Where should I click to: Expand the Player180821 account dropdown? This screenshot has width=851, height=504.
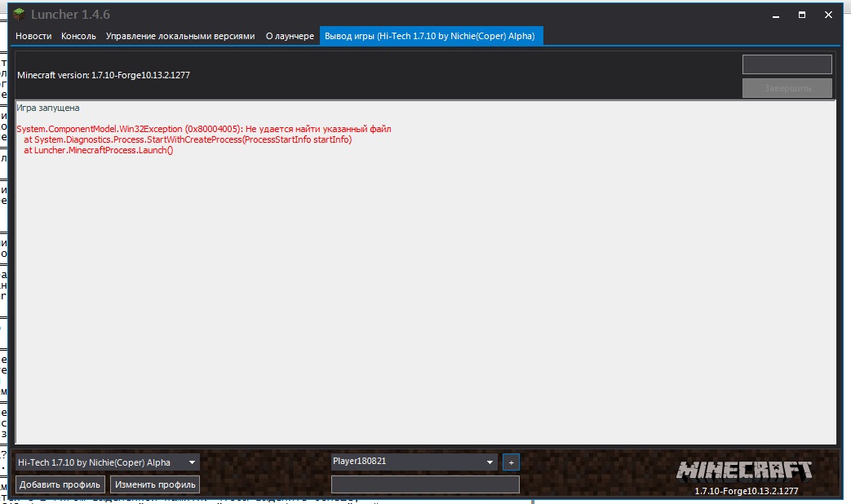pos(414,462)
